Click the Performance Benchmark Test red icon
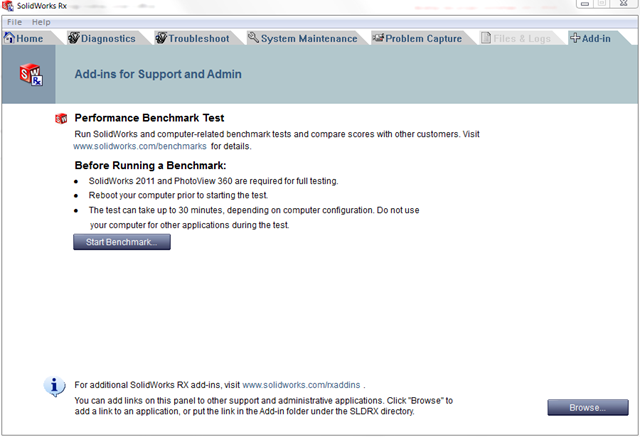Screen dimensions: 640x437 coord(61,118)
